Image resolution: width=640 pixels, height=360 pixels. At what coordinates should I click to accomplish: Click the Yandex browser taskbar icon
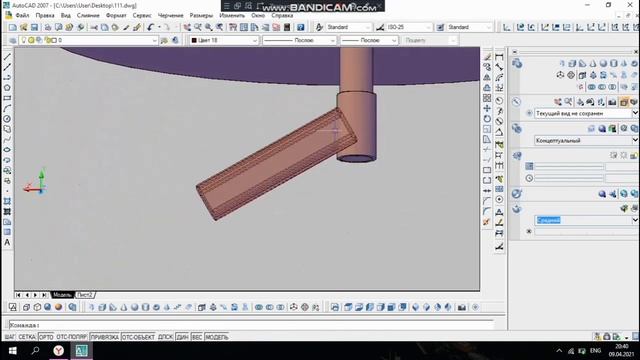[59, 351]
